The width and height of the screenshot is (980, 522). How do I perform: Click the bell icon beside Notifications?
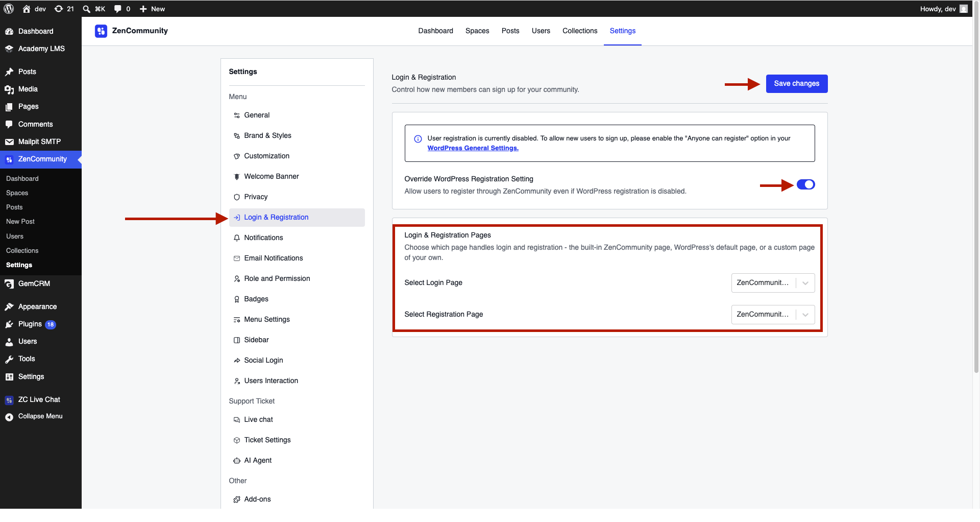237,238
